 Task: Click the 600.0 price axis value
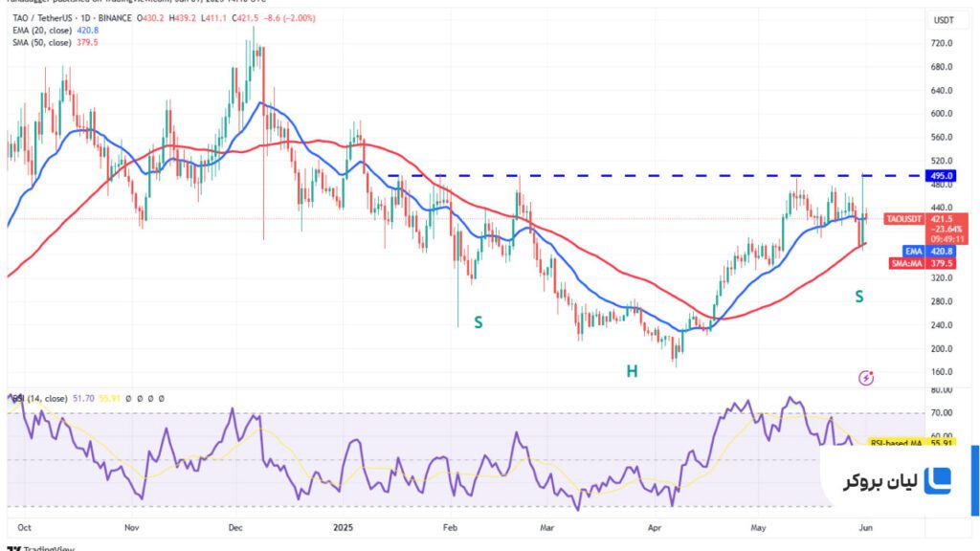(942, 114)
